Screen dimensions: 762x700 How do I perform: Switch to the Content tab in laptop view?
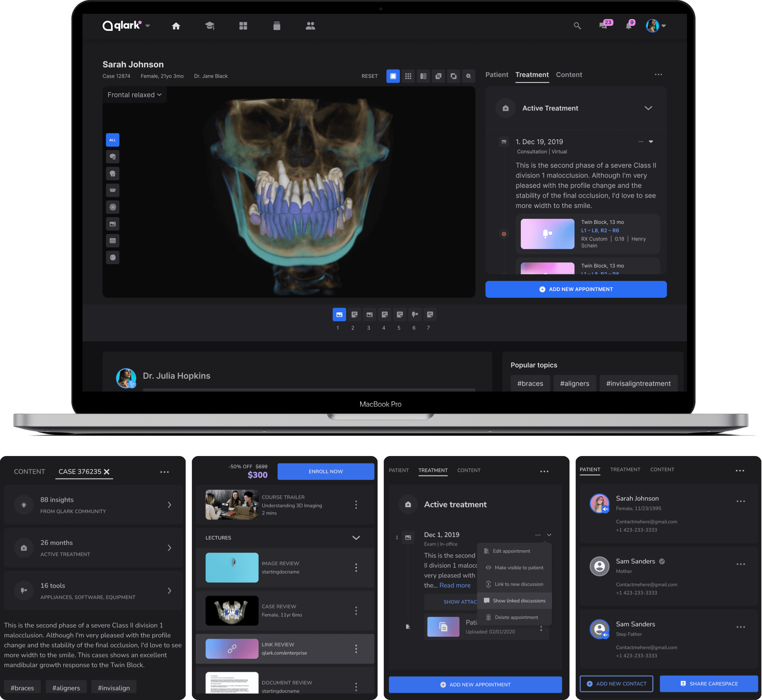tap(569, 75)
